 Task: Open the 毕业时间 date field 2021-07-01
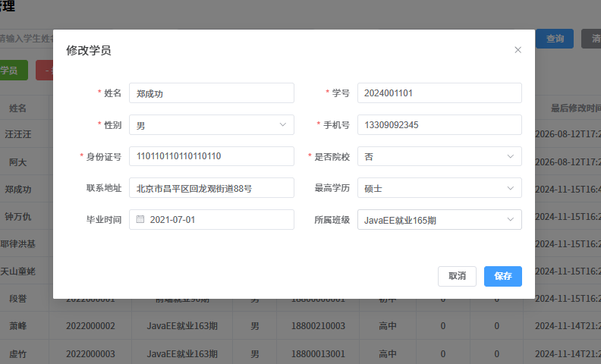[x=212, y=220]
